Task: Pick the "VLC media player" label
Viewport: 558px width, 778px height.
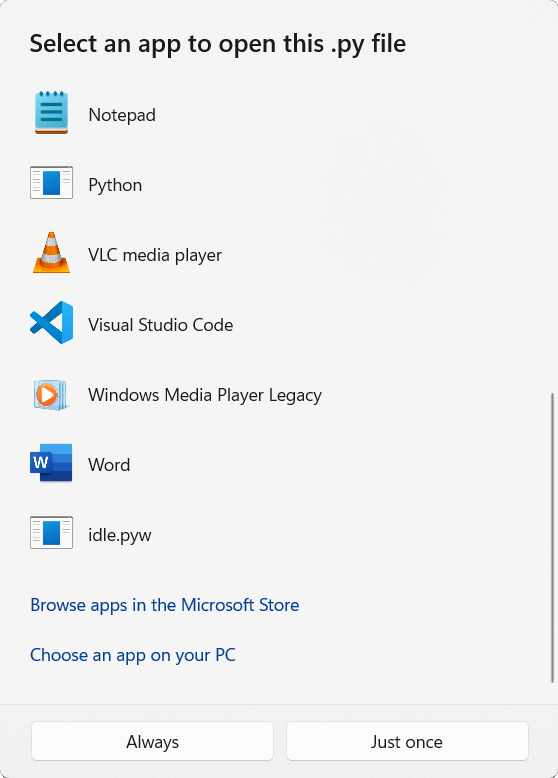Action: 155,255
